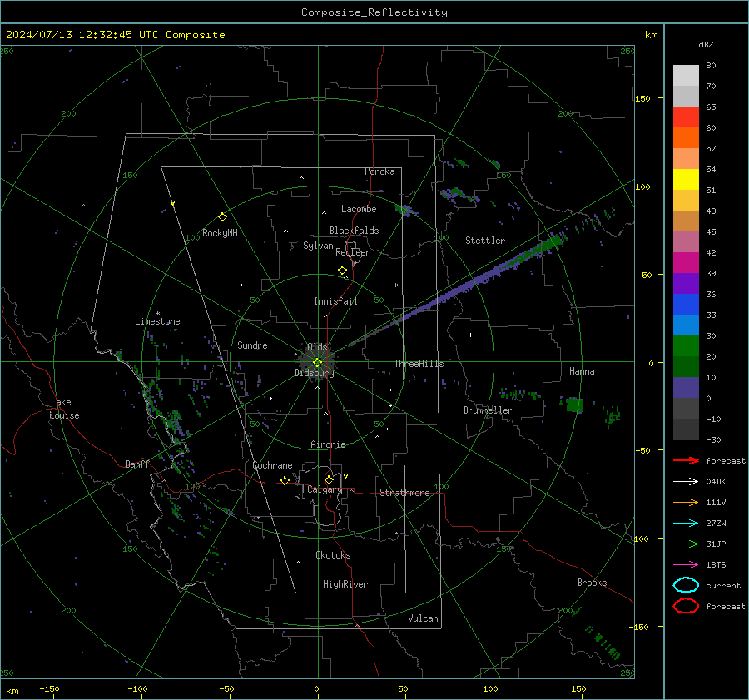Click the purple 36-39 dBZ swatch
749x700 pixels.
pyautogui.click(x=686, y=284)
